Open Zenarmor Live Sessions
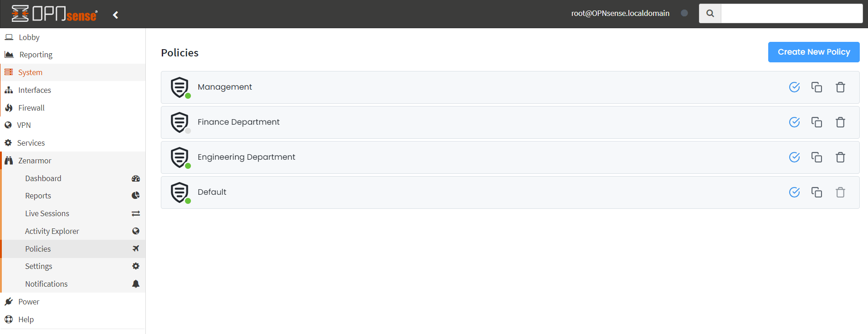The height and width of the screenshot is (334, 868). [47, 213]
